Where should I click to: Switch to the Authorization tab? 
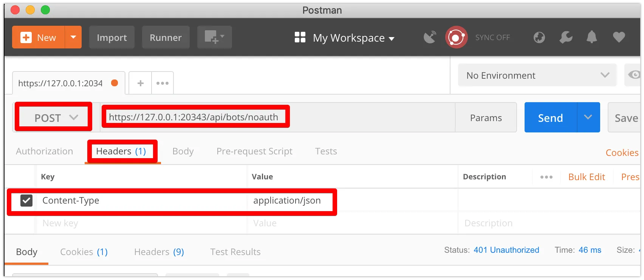click(45, 151)
